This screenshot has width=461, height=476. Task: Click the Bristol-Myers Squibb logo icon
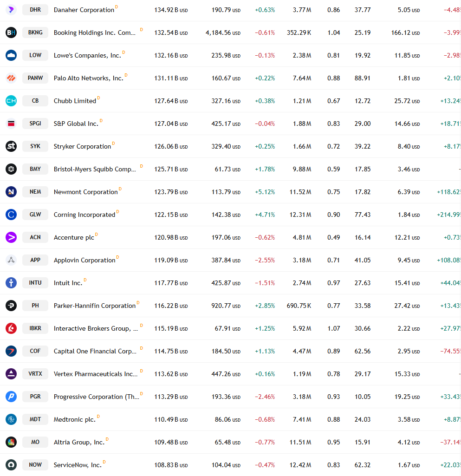click(11, 169)
